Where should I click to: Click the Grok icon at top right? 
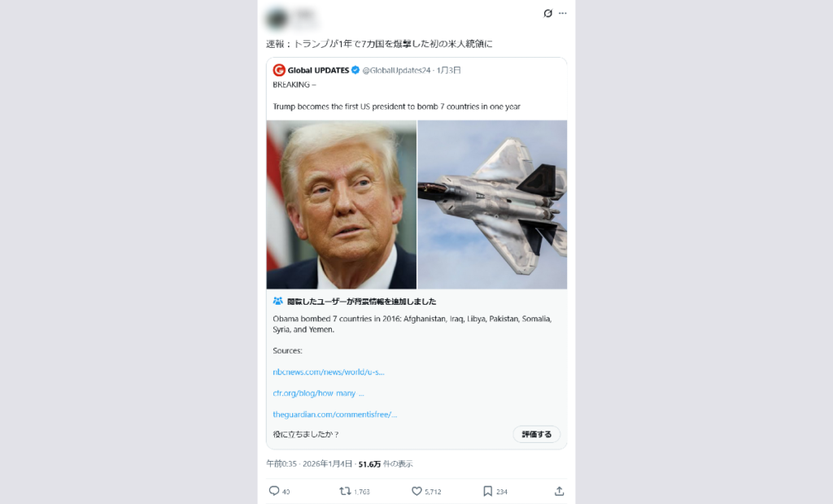pos(547,13)
